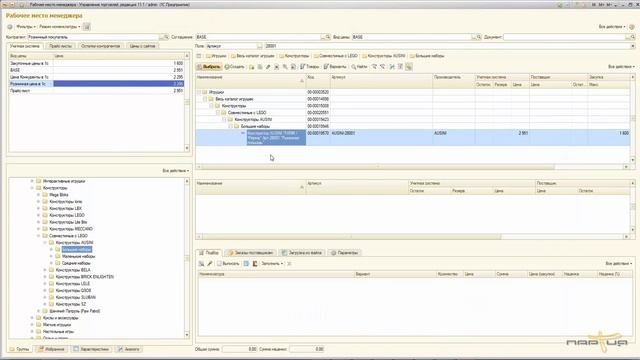Click the magnifier icon of Контрагент field
The image size is (640, 360).
tap(165, 37)
